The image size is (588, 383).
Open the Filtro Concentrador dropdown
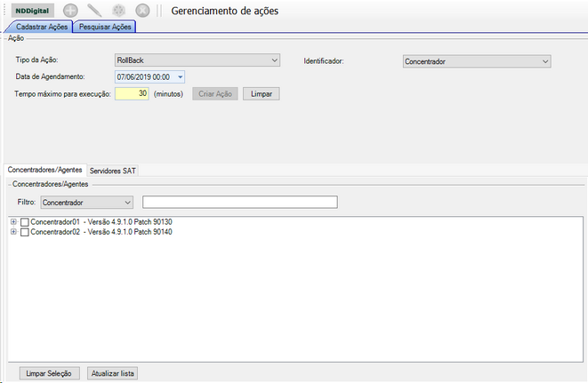(x=86, y=203)
